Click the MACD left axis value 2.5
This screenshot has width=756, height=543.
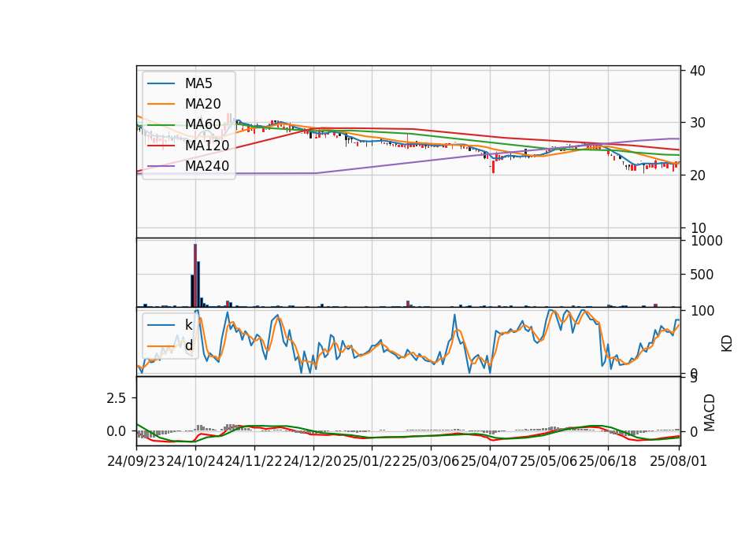click(117, 398)
